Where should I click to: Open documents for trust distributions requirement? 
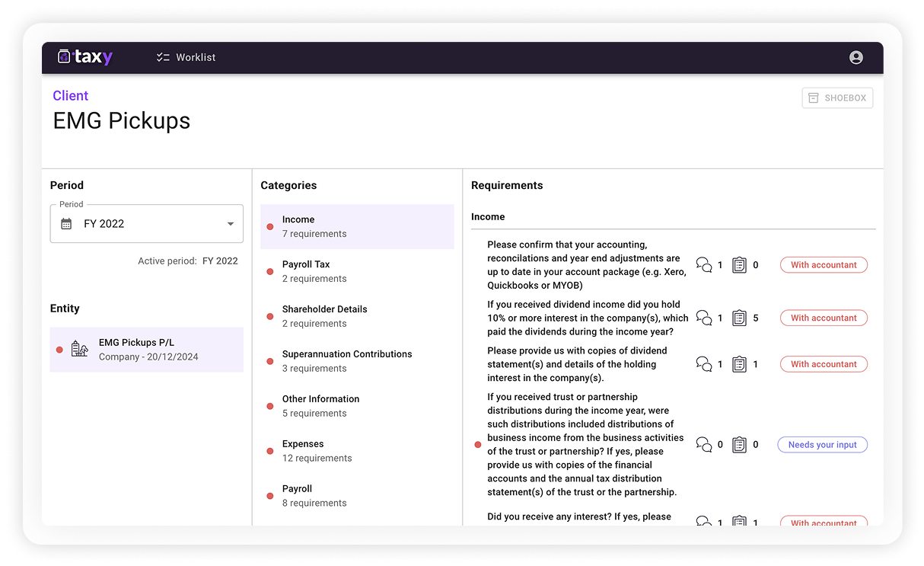coord(739,445)
